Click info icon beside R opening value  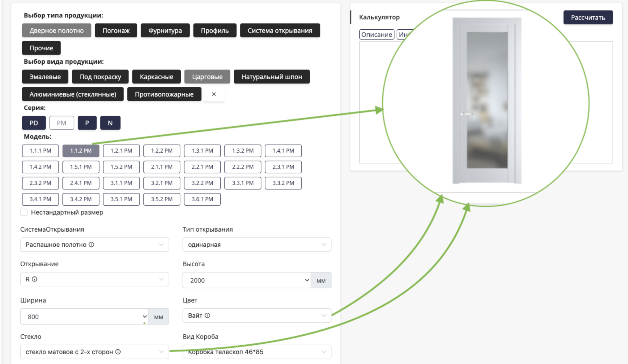click(x=35, y=279)
